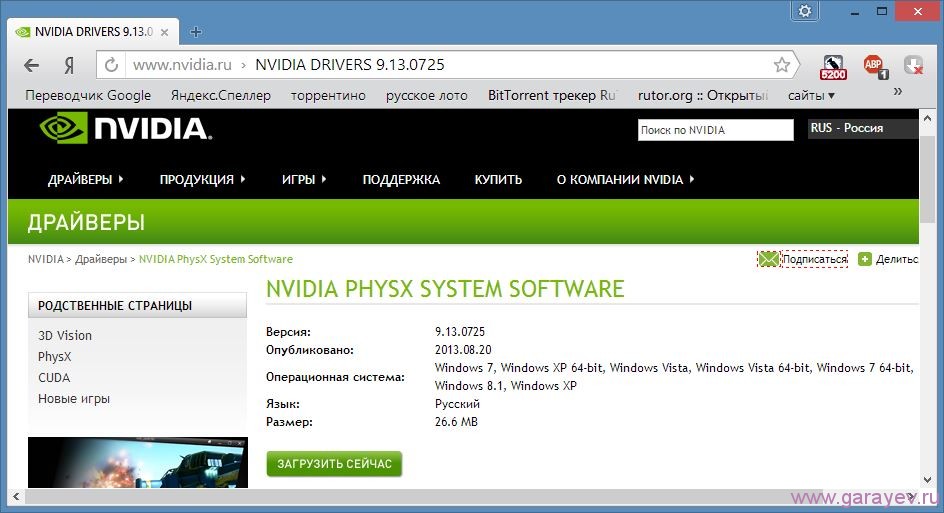Screen dimensions: 944x513
Task: Maximize the browser window
Action: pos(881,11)
